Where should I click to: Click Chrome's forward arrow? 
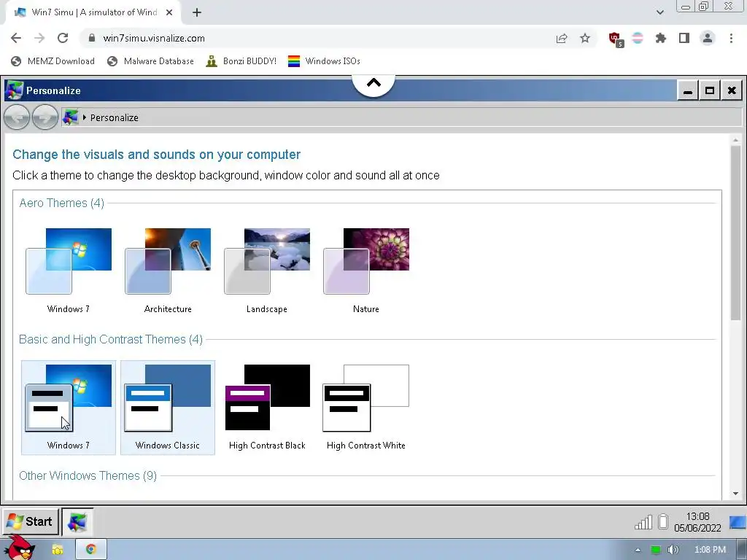[39, 38]
